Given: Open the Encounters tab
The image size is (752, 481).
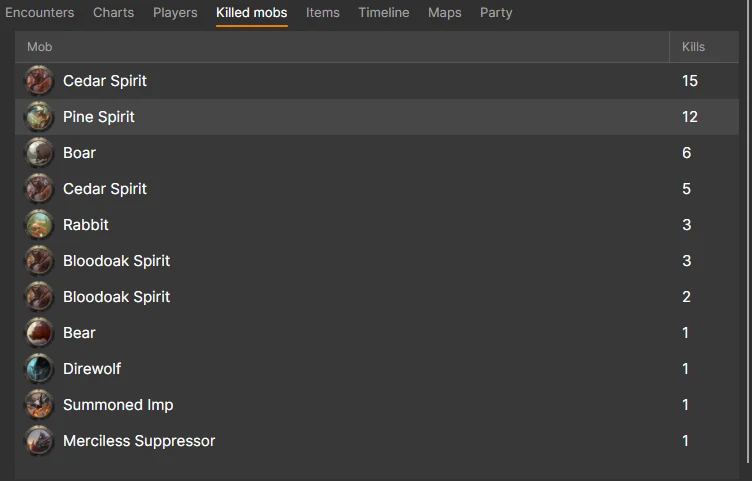Looking at the screenshot, I should (39, 12).
